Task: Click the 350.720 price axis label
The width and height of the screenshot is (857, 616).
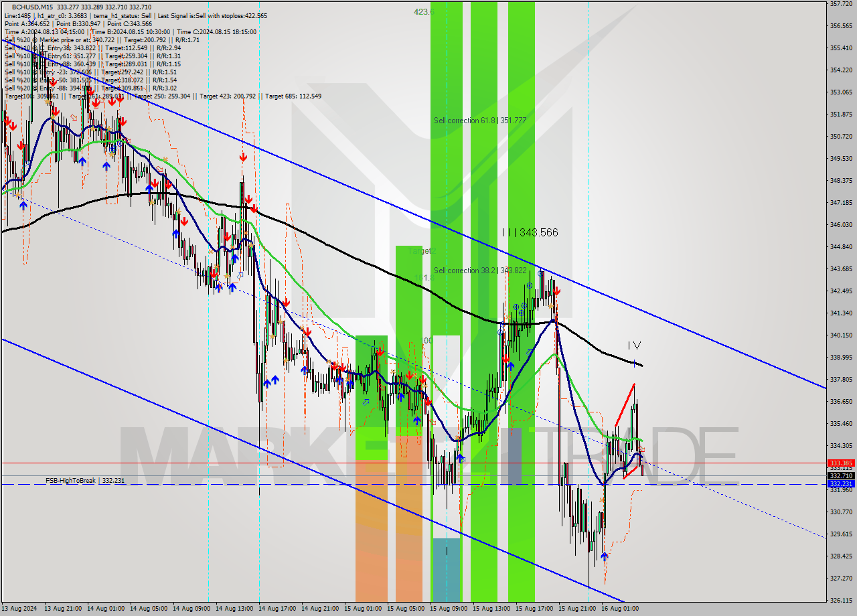Action: (840, 137)
